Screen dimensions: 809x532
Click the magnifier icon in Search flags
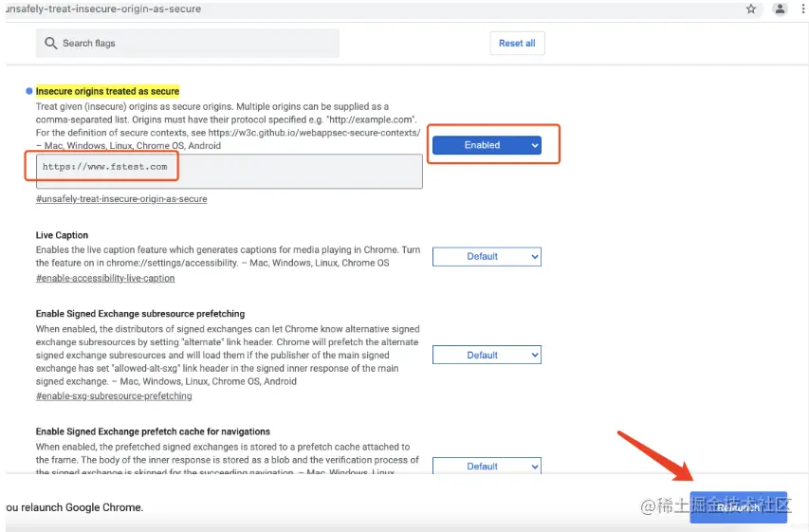50,43
